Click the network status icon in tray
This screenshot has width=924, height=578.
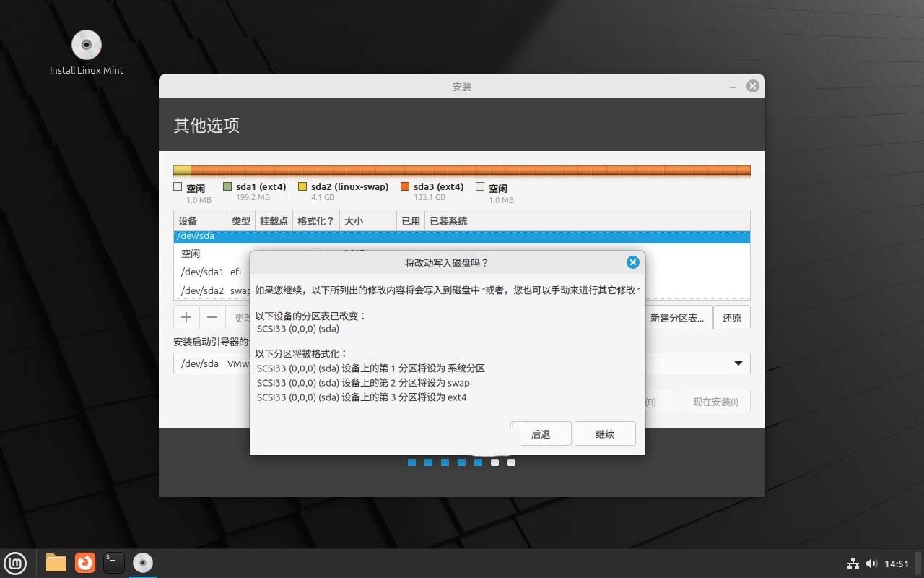[x=853, y=564]
